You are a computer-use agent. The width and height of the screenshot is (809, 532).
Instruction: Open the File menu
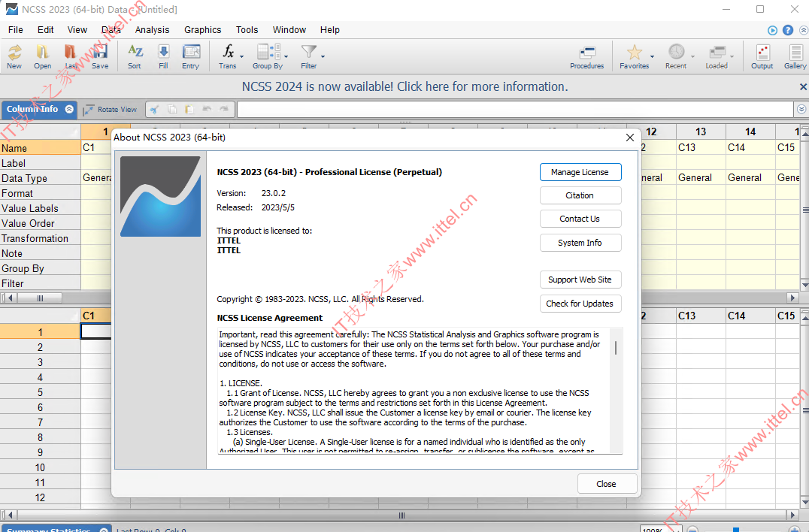16,30
